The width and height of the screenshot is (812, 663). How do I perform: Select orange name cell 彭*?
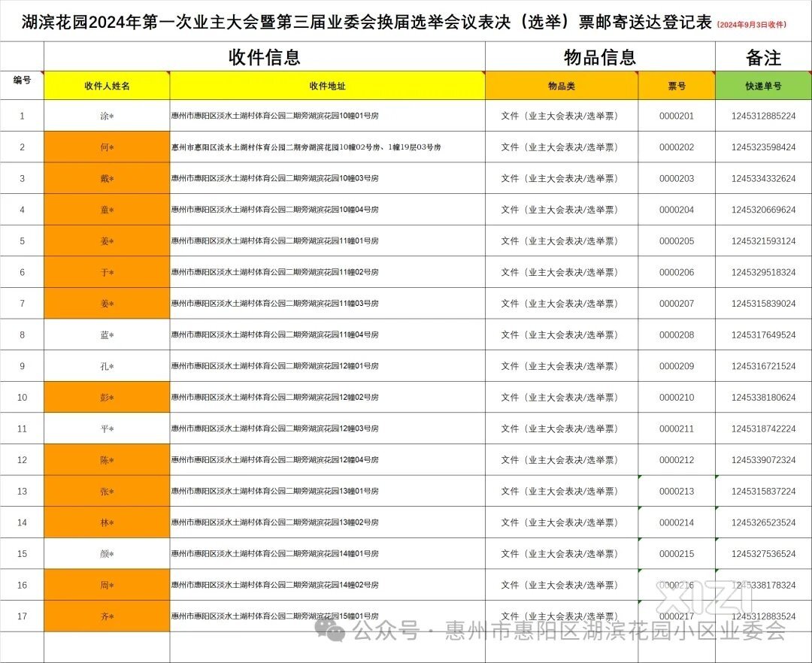point(108,398)
